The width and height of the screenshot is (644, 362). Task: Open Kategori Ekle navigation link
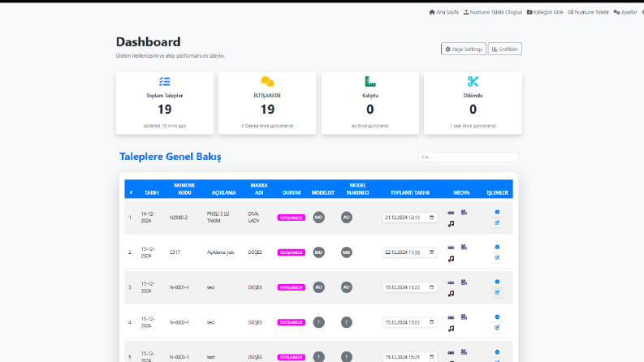pyautogui.click(x=545, y=12)
